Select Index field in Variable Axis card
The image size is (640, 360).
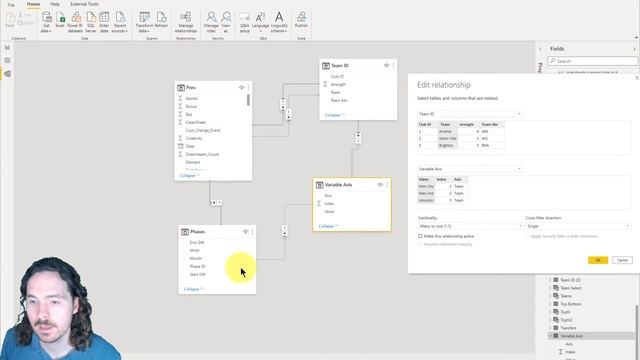(329, 204)
